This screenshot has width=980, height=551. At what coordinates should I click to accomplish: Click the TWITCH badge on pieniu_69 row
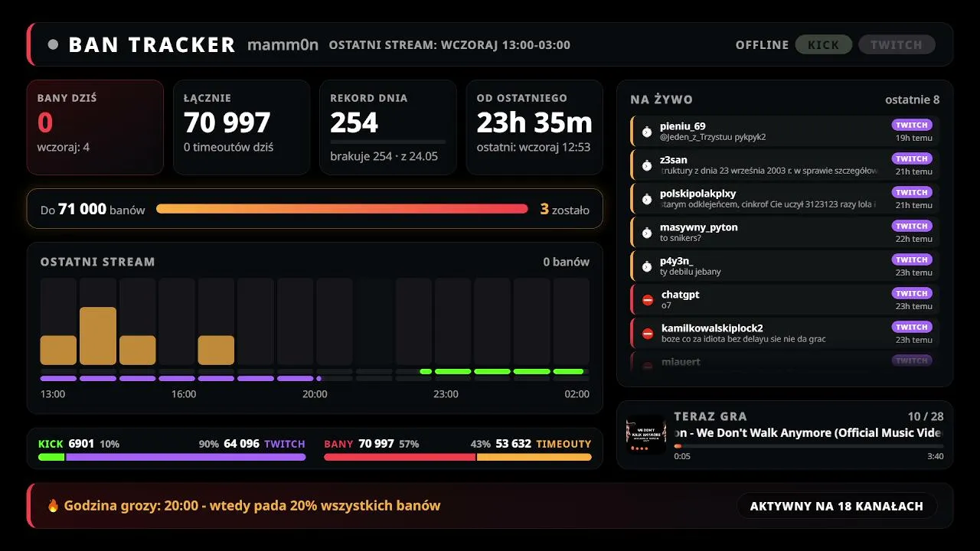click(x=912, y=125)
